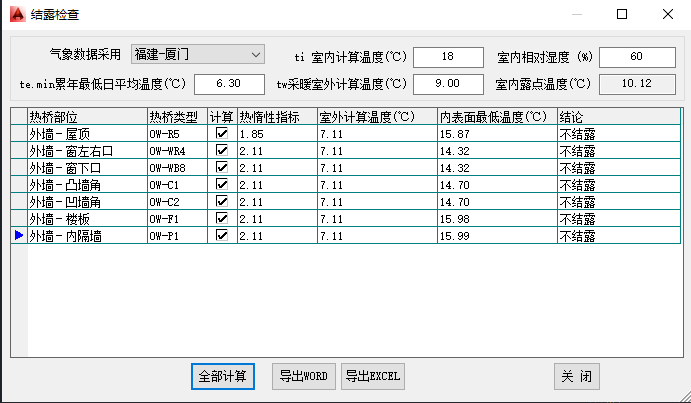691x403 pixels.
Task: Click the 内表面最低温度 column header
Action: point(496,117)
